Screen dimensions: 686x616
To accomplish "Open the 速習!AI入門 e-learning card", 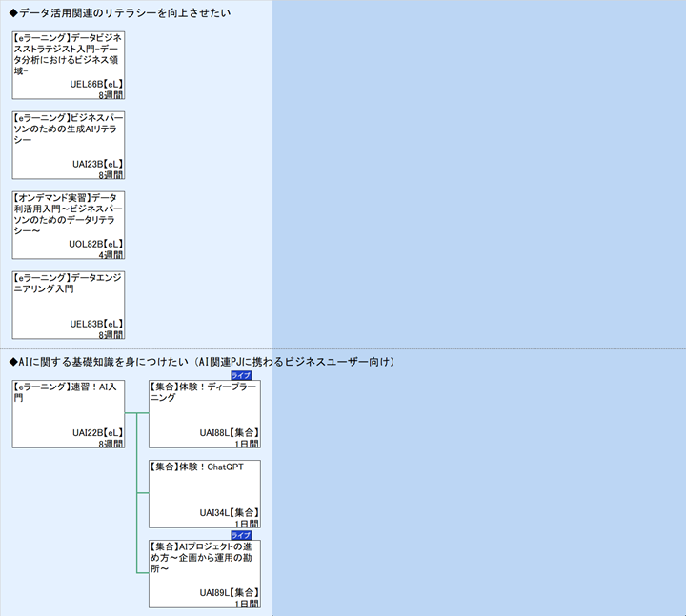I will point(69,414).
